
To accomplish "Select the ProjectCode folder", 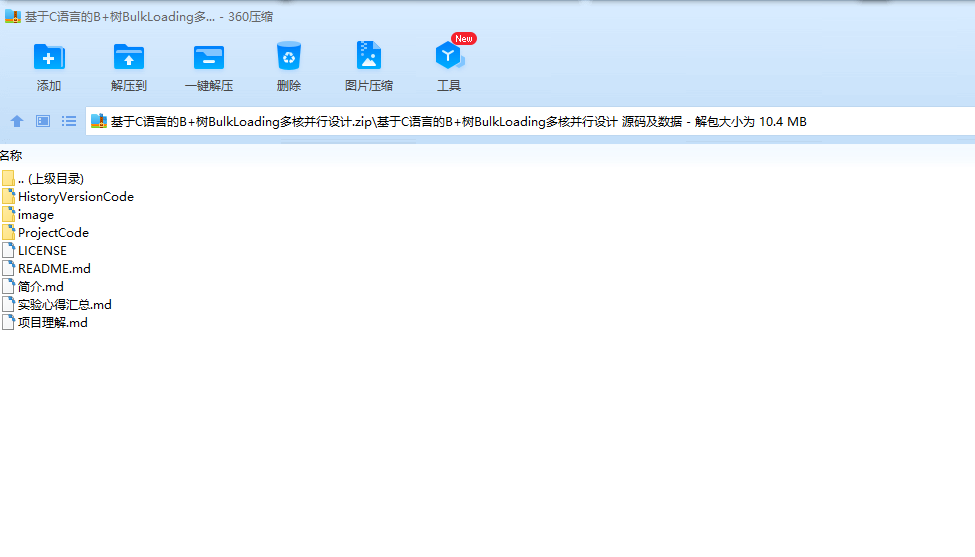I will 45,233.
